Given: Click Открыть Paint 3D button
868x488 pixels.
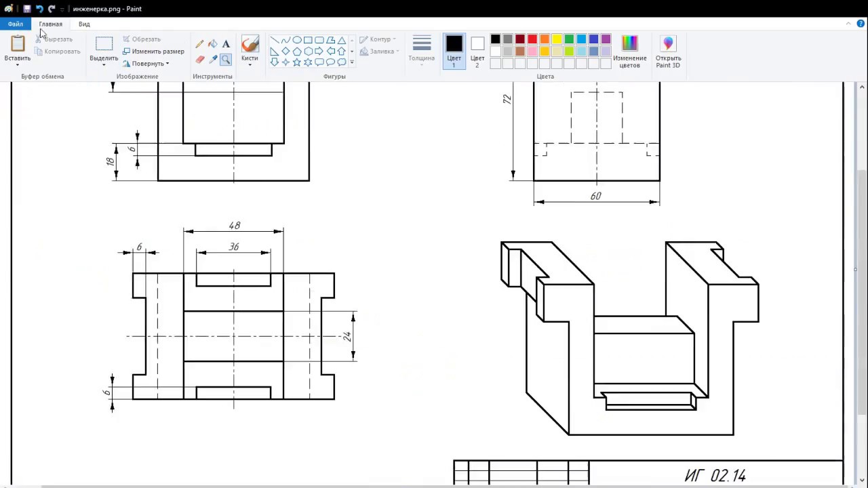Looking at the screenshot, I should tap(668, 51).
